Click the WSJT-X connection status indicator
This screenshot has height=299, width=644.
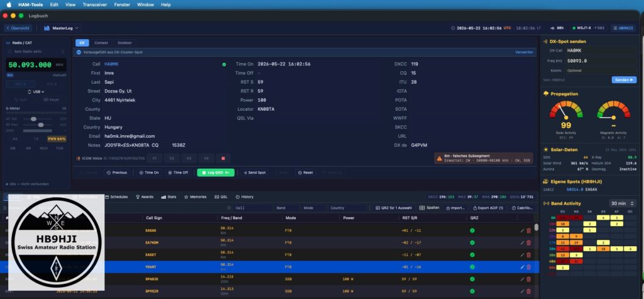click(x=588, y=28)
